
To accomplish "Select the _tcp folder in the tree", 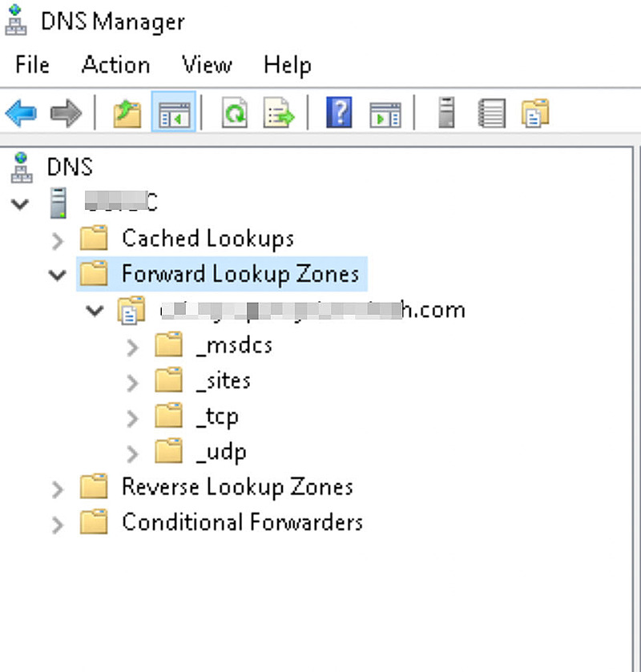I will pos(217,416).
